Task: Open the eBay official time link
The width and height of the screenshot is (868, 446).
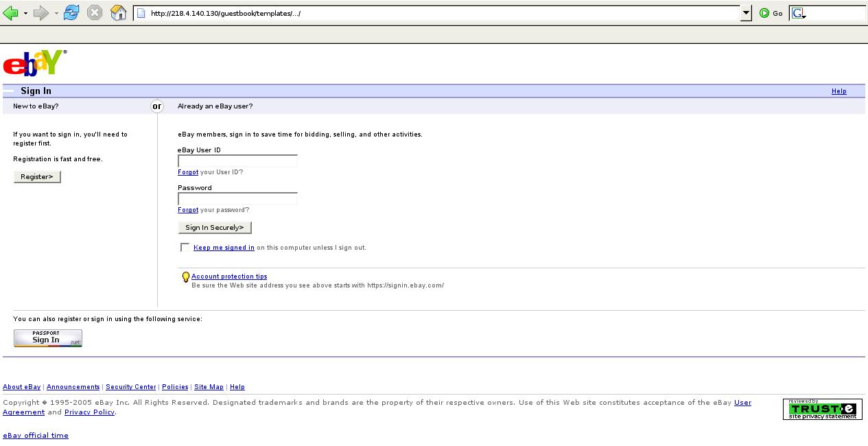Action: coord(36,436)
